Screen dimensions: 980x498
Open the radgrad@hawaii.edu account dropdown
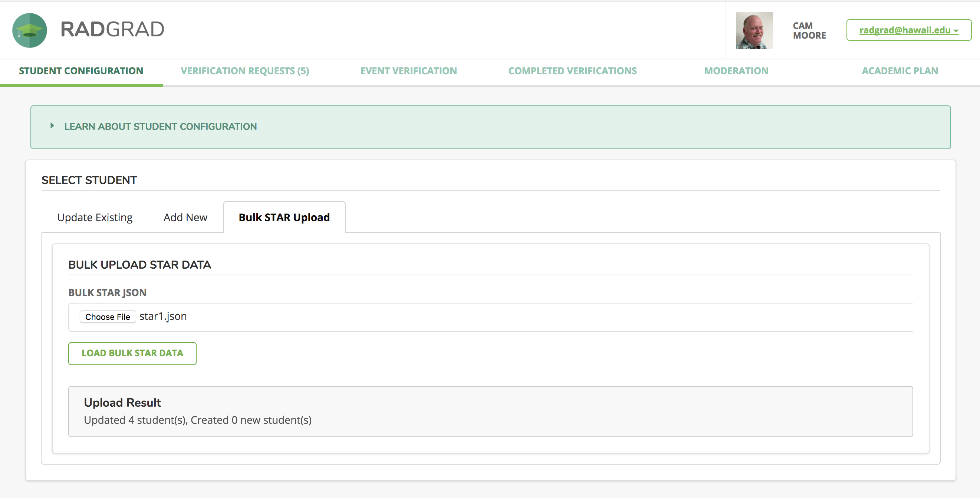909,30
